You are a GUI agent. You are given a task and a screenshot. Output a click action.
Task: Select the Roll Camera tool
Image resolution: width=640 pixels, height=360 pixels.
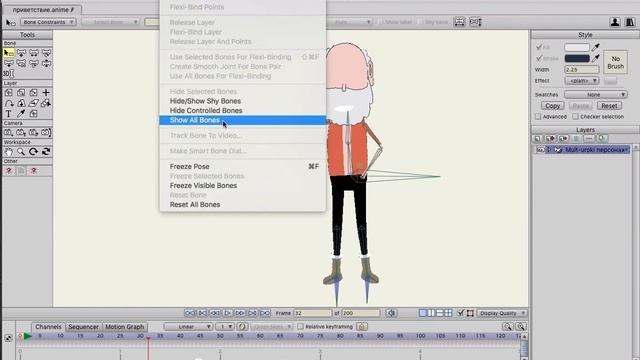33,133
